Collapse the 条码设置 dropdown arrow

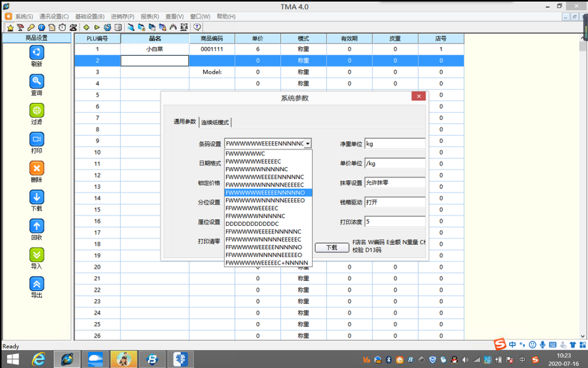(x=308, y=144)
